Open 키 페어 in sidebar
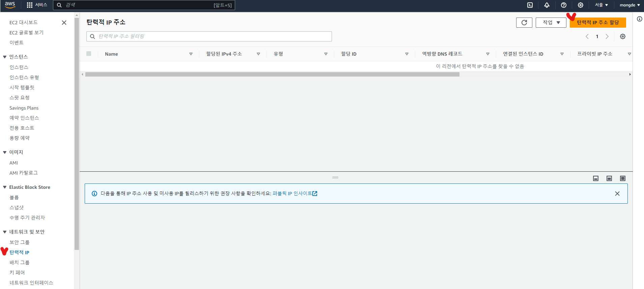The image size is (644, 289). click(17, 272)
